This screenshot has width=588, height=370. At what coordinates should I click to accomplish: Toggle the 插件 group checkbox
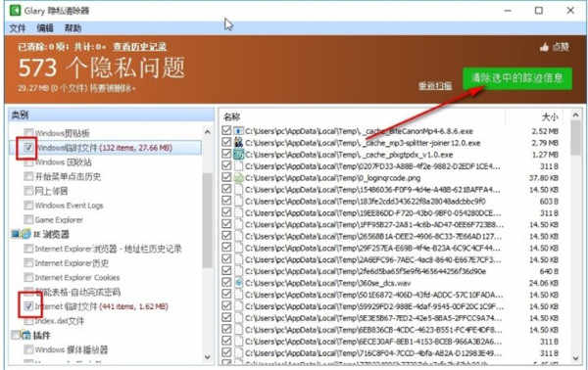point(16,335)
